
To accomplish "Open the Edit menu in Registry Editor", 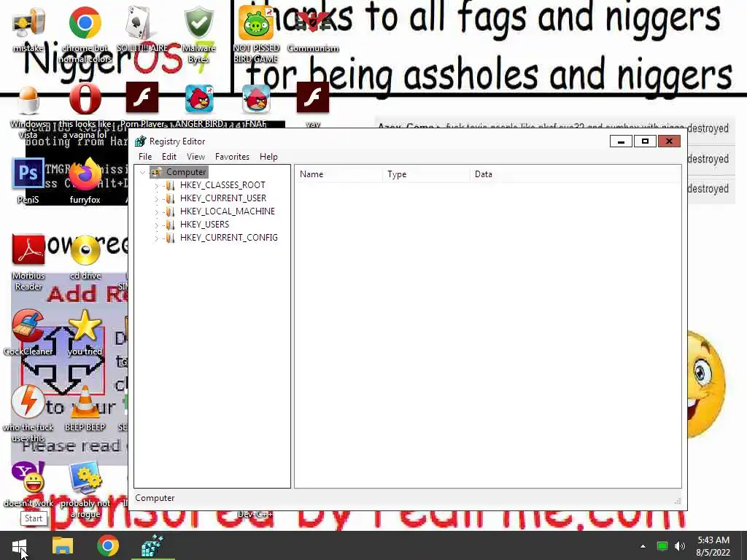I will point(169,157).
